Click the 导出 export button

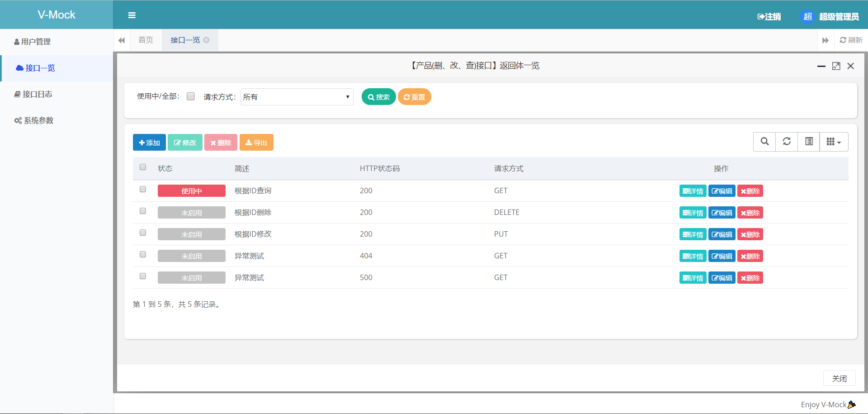click(256, 143)
